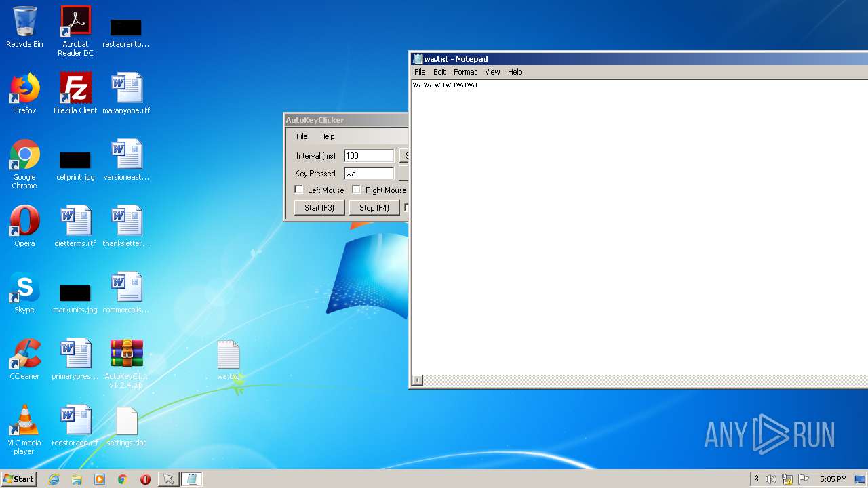Image resolution: width=868 pixels, height=488 pixels.
Task: Open network status tray icon
Action: pyautogui.click(x=787, y=479)
